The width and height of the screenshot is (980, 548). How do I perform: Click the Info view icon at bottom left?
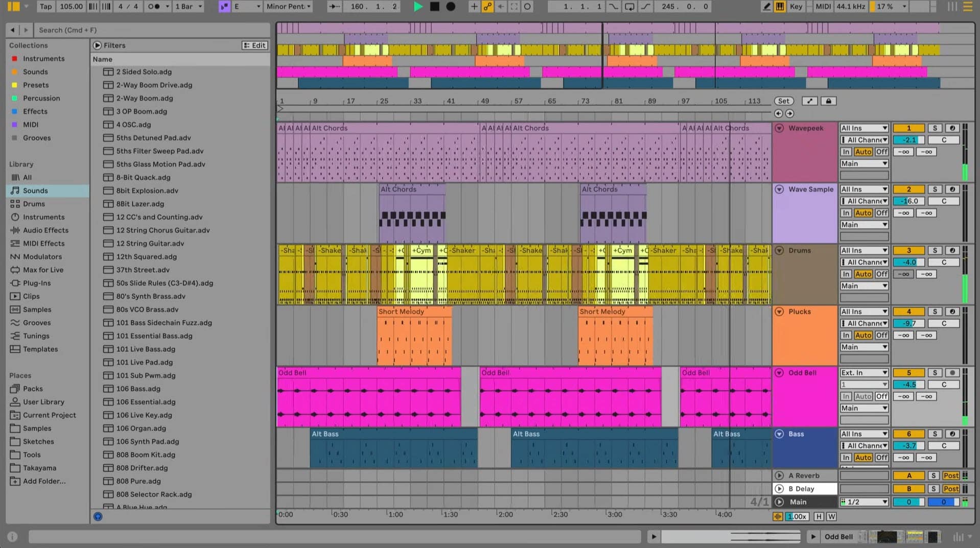[x=12, y=536]
